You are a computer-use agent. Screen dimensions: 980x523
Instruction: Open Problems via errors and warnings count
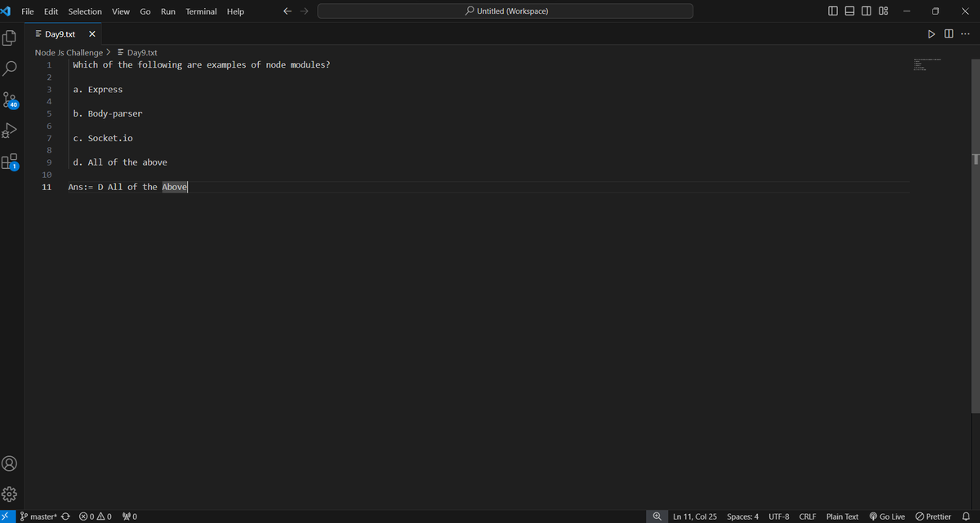[x=96, y=516]
